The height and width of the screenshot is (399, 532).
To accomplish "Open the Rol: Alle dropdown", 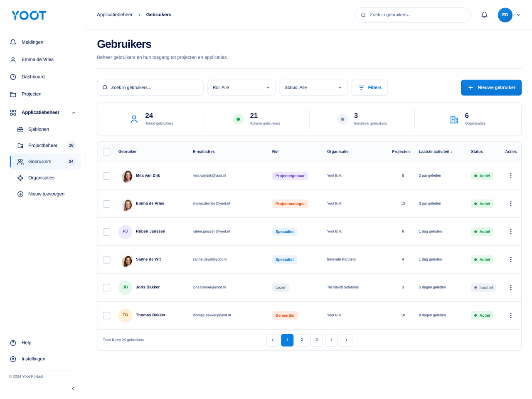I will point(241,88).
